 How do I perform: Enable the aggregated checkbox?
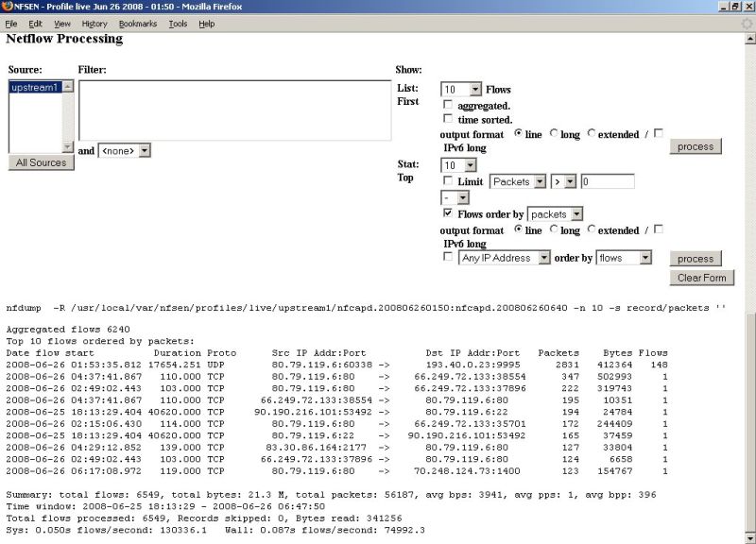(448, 105)
